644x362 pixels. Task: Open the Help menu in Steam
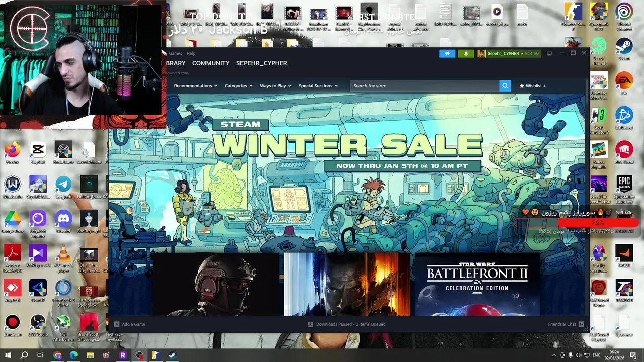(x=191, y=53)
